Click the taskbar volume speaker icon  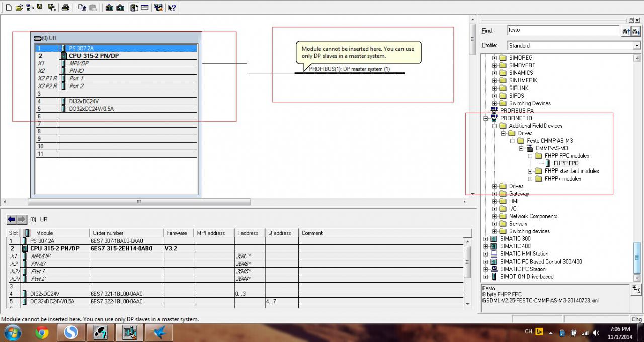coord(596,332)
